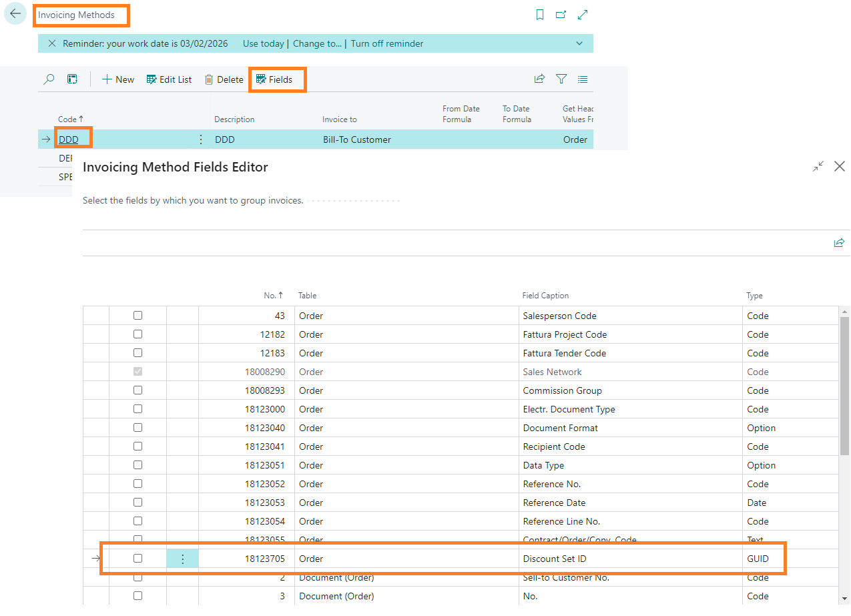Expand the reminder banner chevron

(579, 43)
